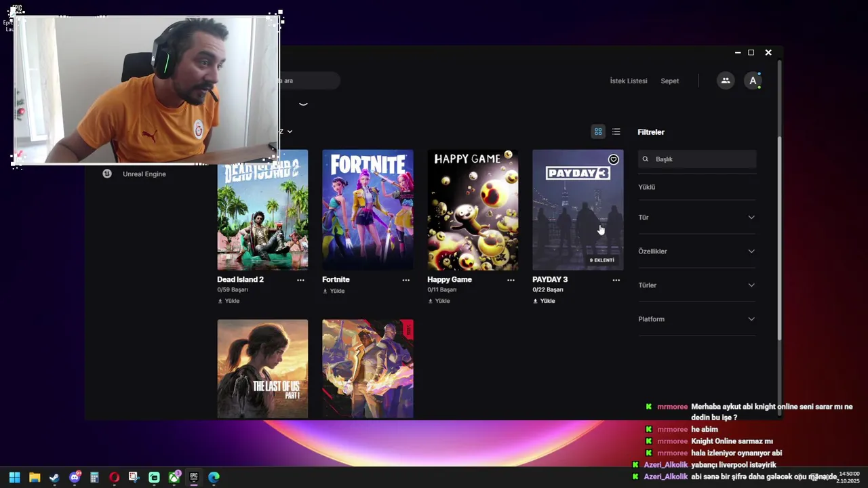868x488 pixels.
Task: Click the magnifier icon in Başlık filter
Action: [646, 159]
